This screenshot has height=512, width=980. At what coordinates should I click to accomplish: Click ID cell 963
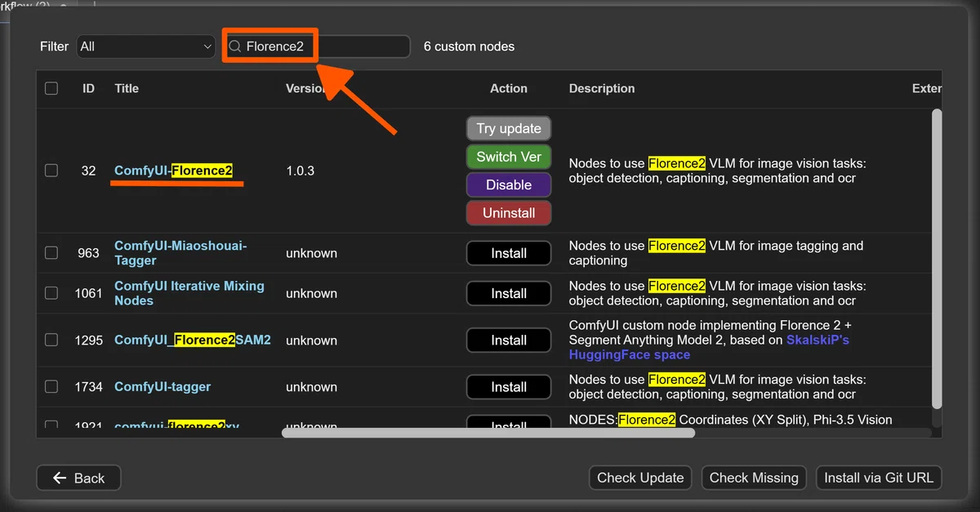click(88, 253)
